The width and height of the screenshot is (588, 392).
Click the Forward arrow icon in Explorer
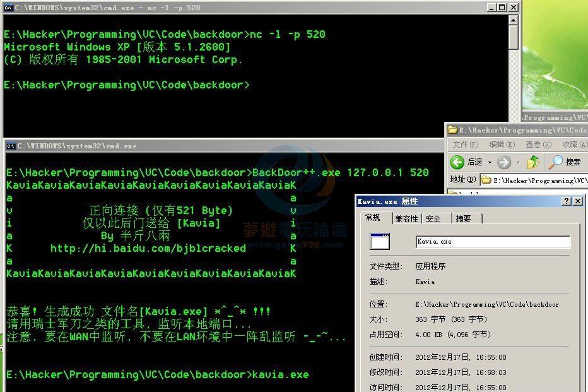(x=504, y=162)
